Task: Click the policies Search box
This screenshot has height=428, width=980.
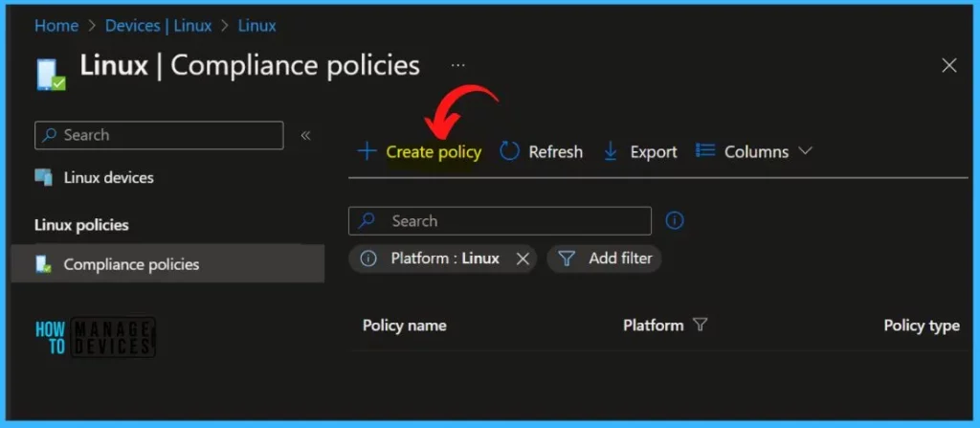Action: [x=500, y=221]
